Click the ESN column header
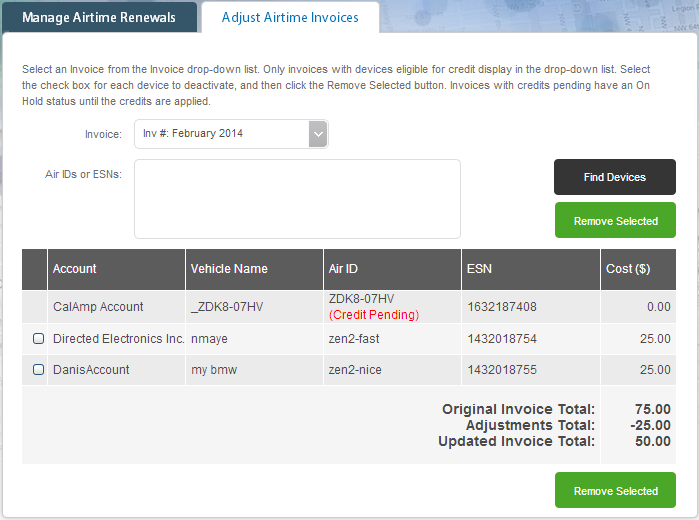The height and width of the screenshot is (520, 699). point(530,269)
